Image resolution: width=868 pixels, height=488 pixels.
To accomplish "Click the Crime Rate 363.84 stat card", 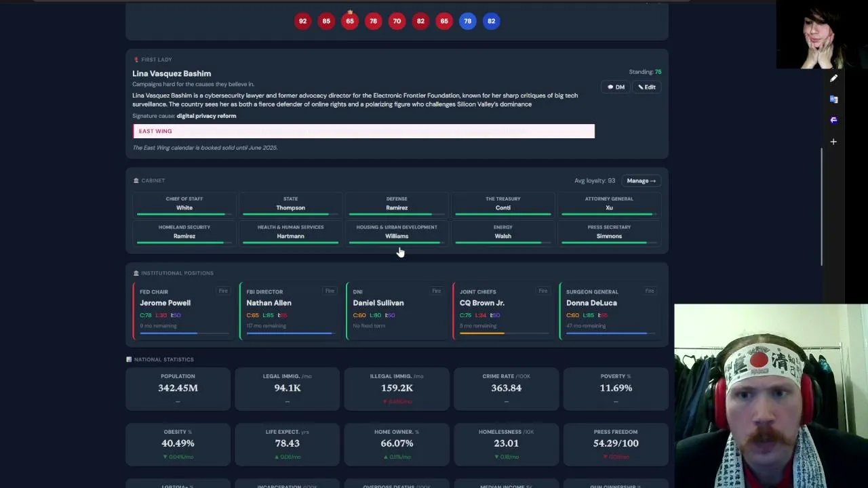I will [x=506, y=389].
